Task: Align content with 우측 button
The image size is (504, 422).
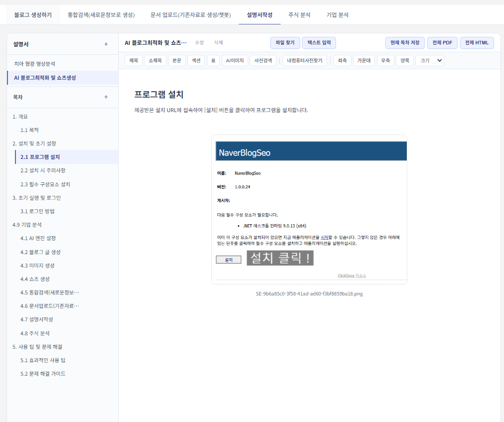Action: tap(385, 60)
